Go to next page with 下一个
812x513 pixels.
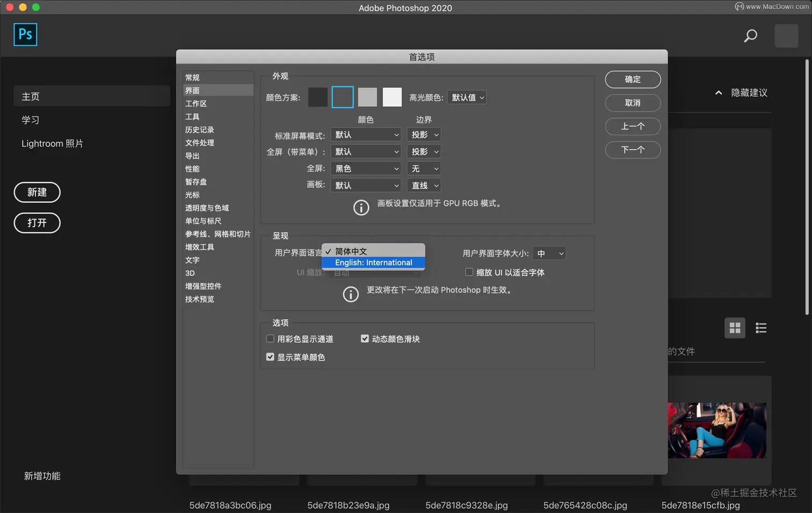point(633,150)
